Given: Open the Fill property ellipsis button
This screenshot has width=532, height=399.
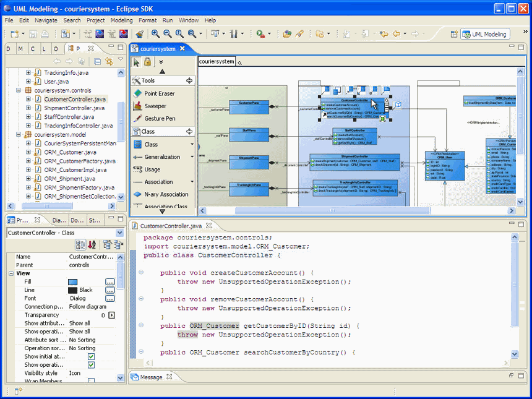Looking at the screenshot, I should (111, 283).
